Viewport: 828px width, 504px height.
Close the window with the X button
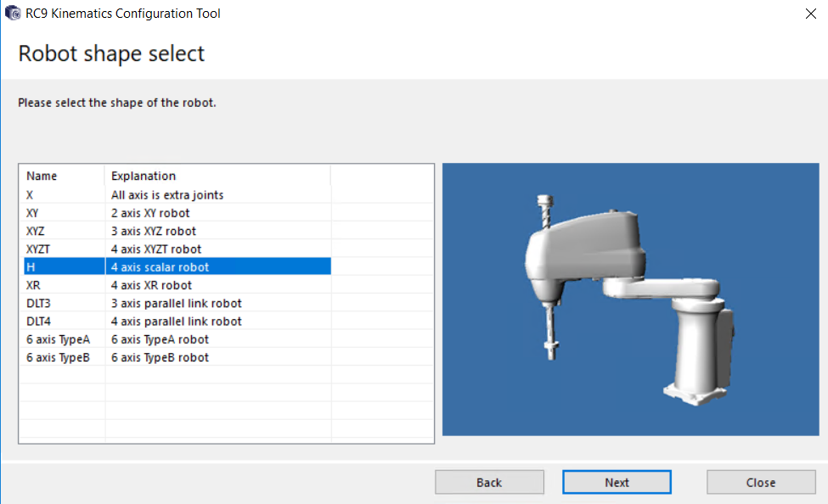point(808,13)
